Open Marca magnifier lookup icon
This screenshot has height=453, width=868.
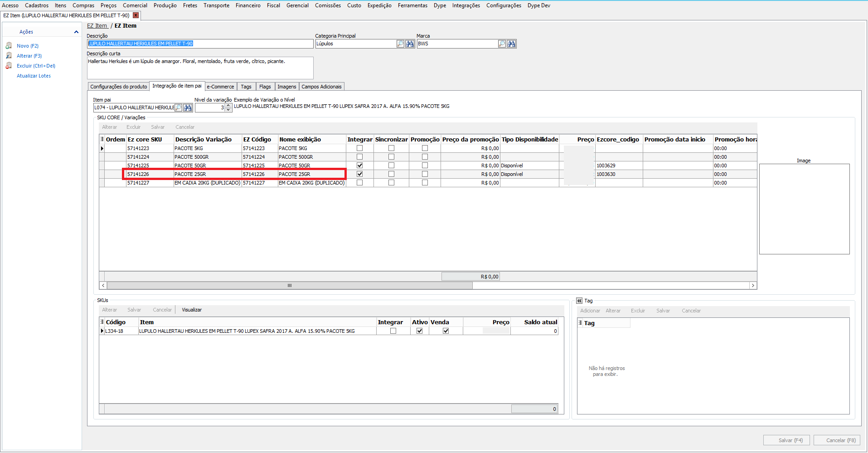coord(502,44)
